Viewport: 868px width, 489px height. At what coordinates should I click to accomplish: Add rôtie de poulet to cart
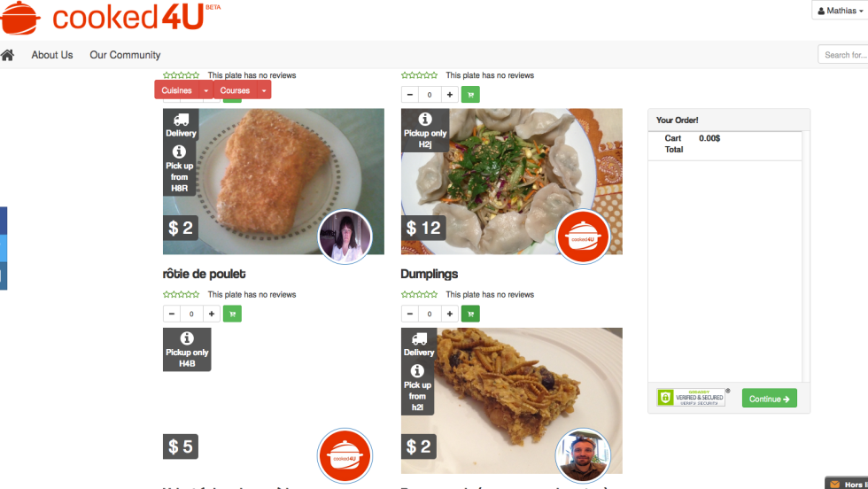coord(232,314)
